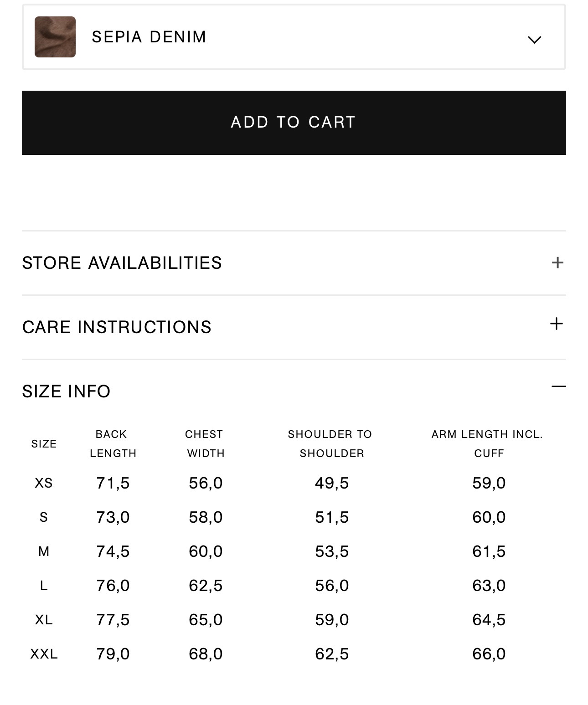Click the Back Length column header
This screenshot has width=588, height=705.
point(113,444)
